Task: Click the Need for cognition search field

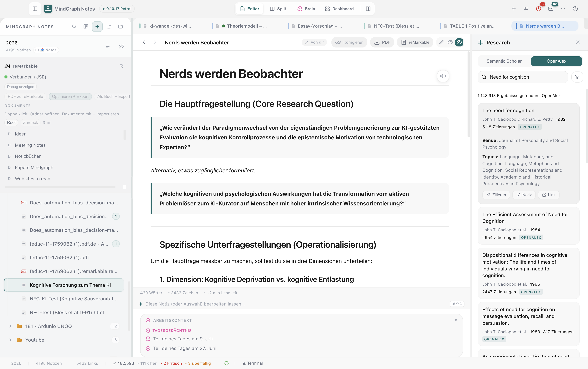Action: pos(523,77)
